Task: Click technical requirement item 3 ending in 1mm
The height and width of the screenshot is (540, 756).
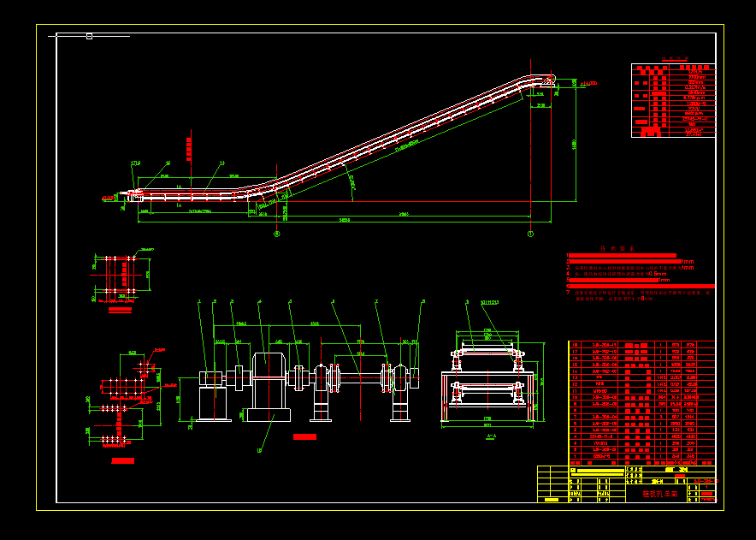Action: [630, 267]
